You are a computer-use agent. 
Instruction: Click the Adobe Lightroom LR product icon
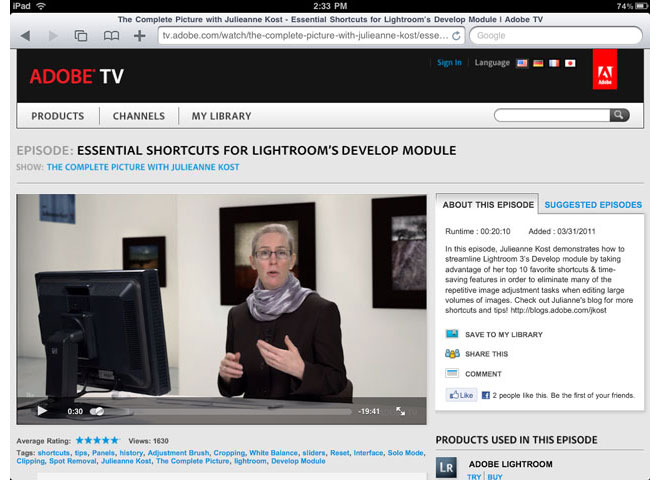pyautogui.click(x=446, y=467)
